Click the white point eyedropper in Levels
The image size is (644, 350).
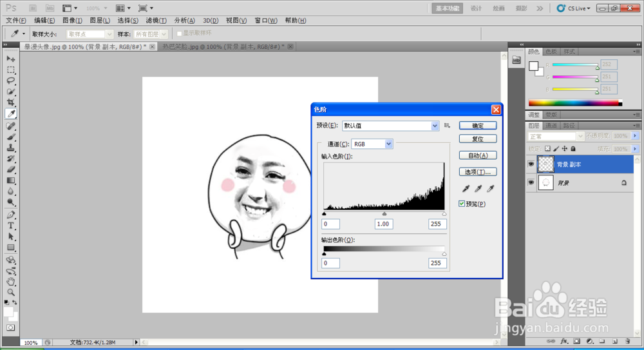pyautogui.click(x=490, y=188)
